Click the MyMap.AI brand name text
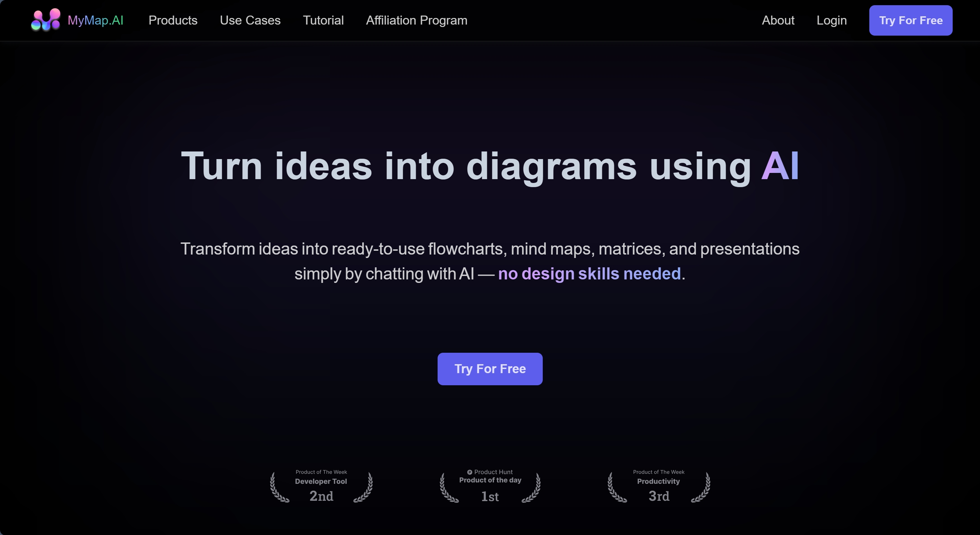 tap(95, 20)
